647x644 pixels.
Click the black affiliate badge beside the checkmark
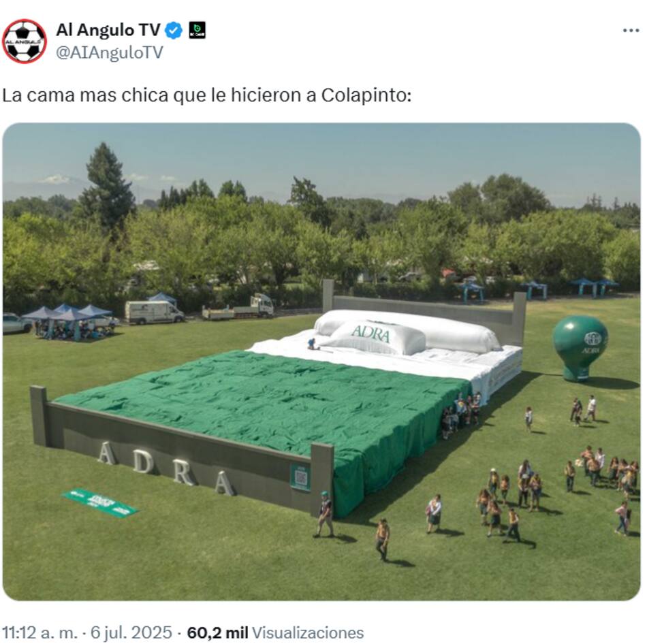tap(198, 31)
